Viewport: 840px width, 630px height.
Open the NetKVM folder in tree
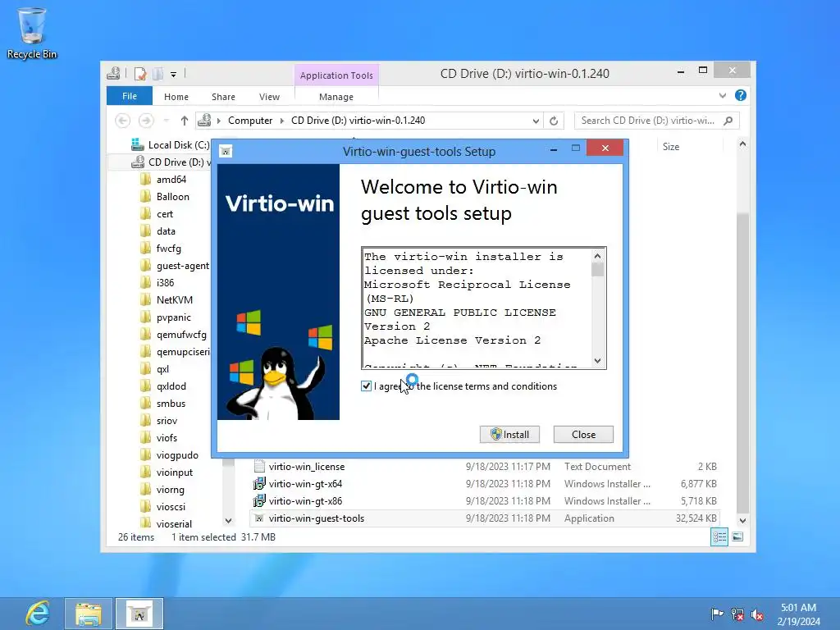(174, 300)
